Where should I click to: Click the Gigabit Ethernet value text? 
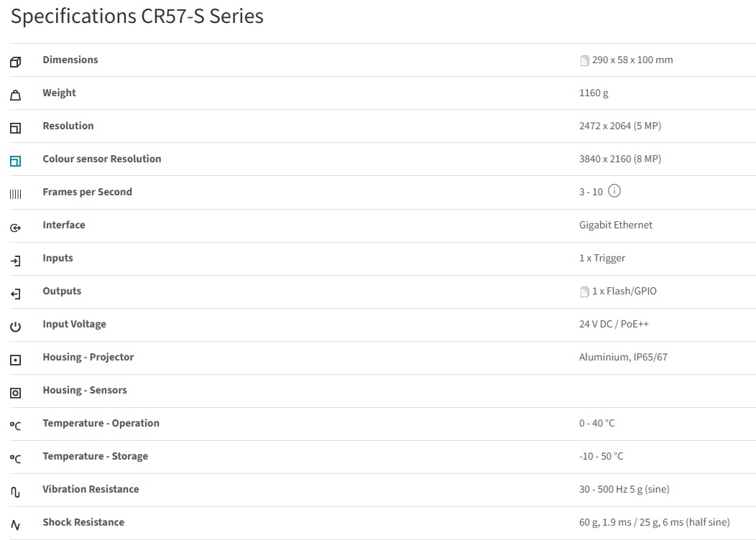coord(616,225)
